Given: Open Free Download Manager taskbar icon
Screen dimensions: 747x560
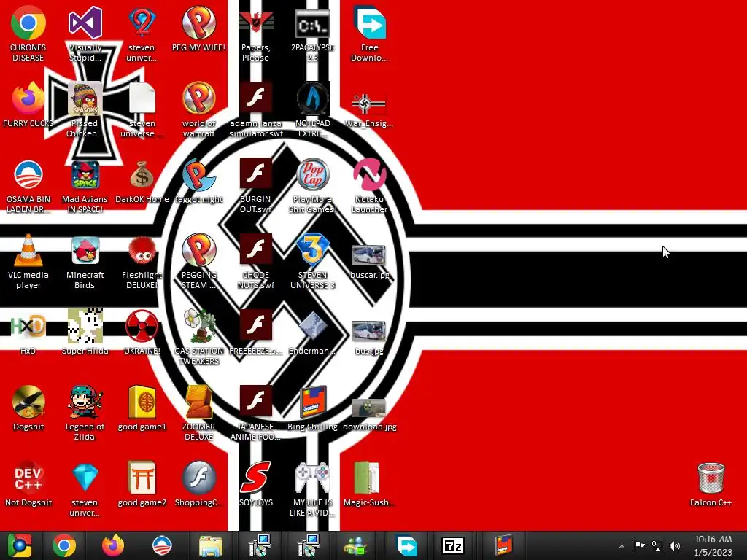Looking at the screenshot, I should pos(406,545).
